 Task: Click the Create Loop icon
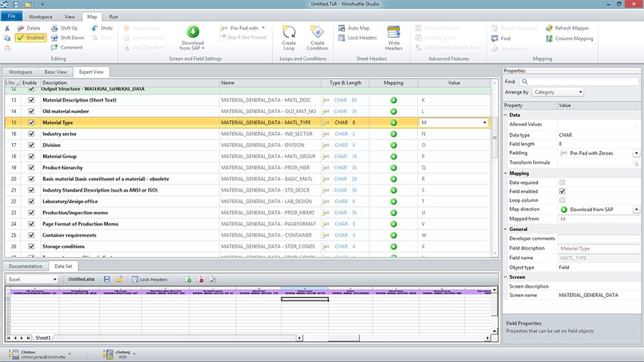pos(289,32)
